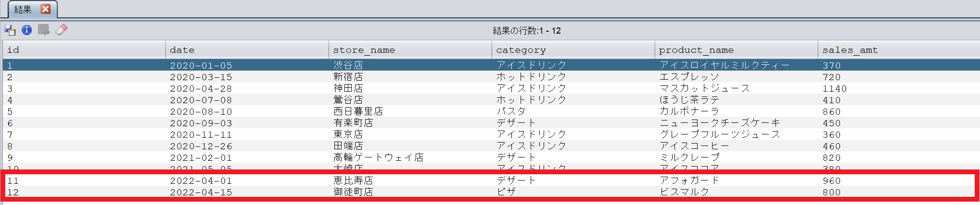This screenshot has height=205, width=980.
Task: Select sales amount 410
Action: 832,100
